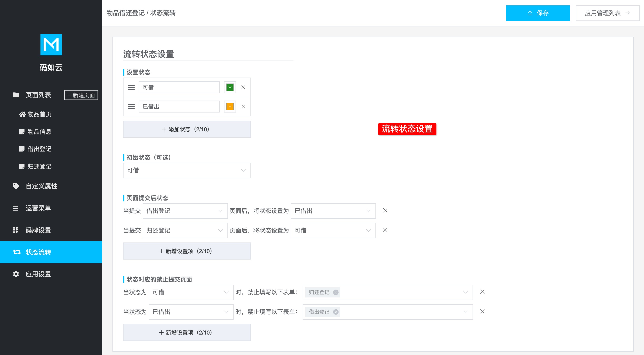Click the form icon next to 归还登记
The height and width of the screenshot is (355, 644).
tap(22, 166)
